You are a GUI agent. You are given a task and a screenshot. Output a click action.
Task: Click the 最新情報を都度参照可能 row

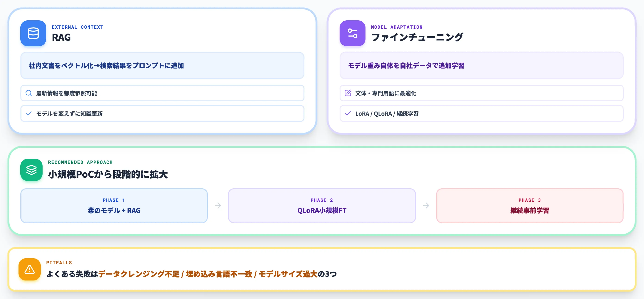[x=162, y=93]
